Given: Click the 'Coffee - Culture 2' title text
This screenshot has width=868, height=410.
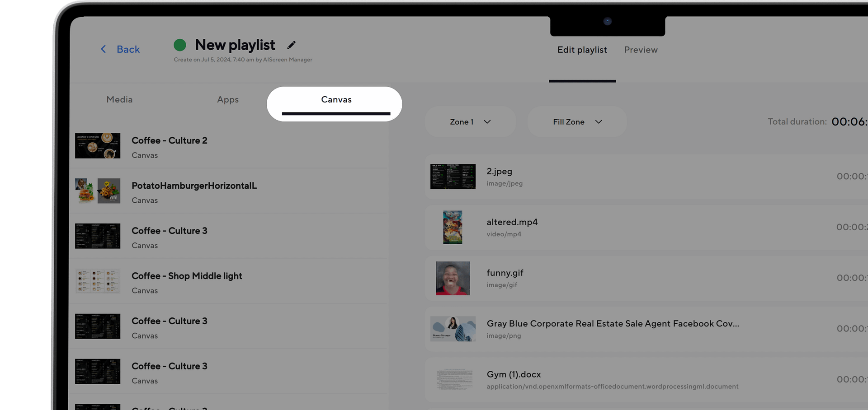Looking at the screenshot, I should pos(170,140).
